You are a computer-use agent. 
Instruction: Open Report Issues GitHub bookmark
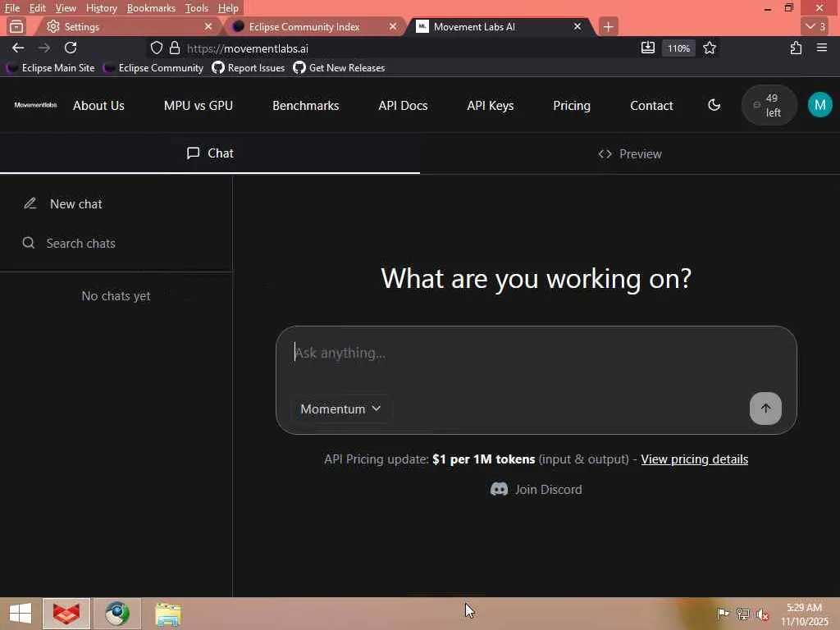(x=248, y=68)
